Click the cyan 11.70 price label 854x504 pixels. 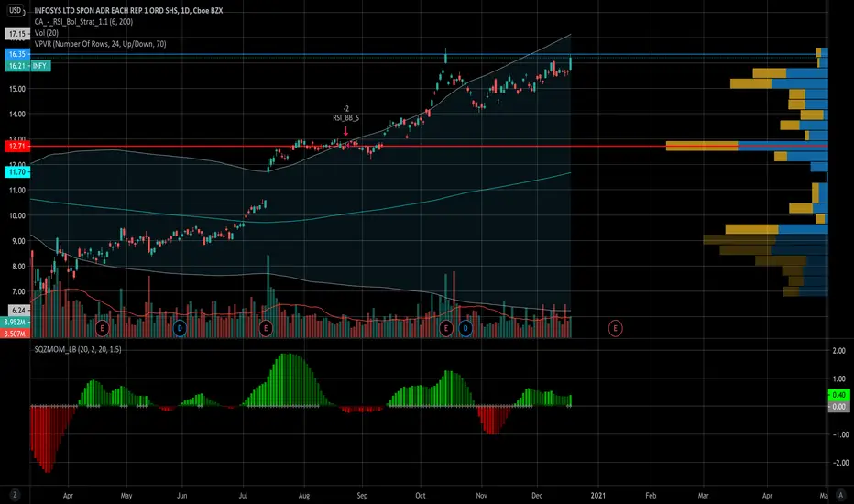point(17,172)
